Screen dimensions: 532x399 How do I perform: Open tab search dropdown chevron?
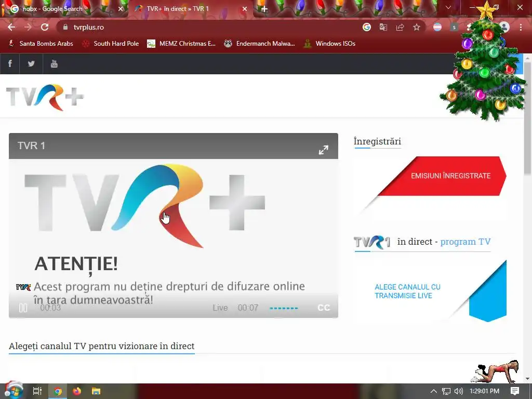448,7
